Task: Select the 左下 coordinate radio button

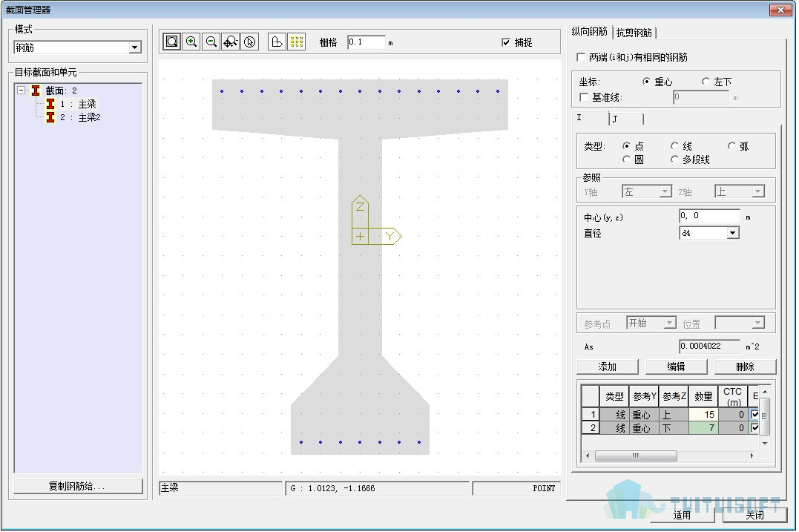Action: (x=706, y=82)
